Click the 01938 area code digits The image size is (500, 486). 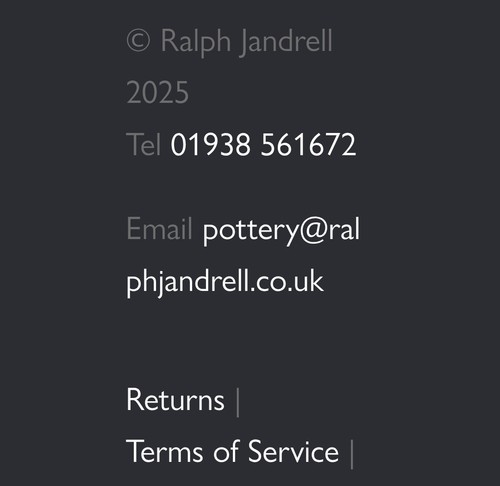point(210,145)
